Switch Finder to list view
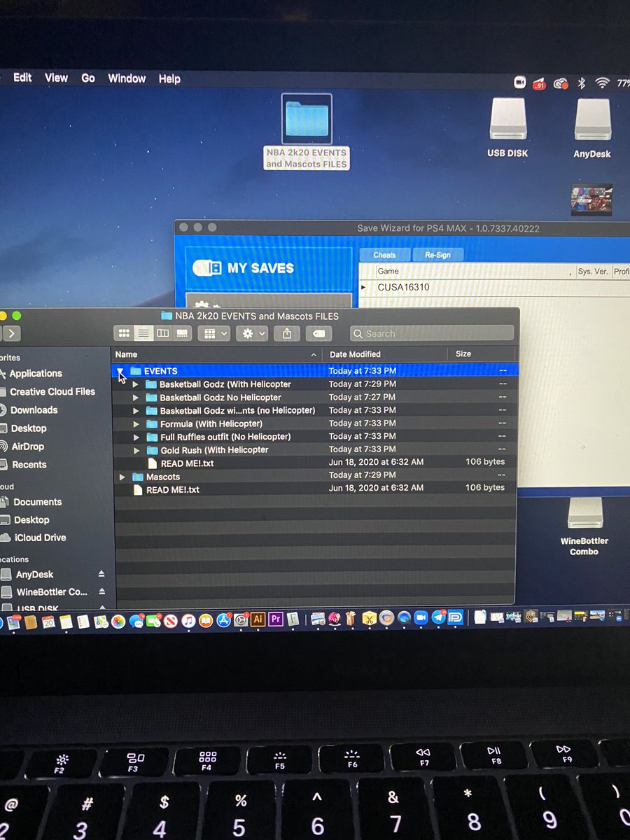Image resolution: width=630 pixels, height=840 pixels. [143, 334]
